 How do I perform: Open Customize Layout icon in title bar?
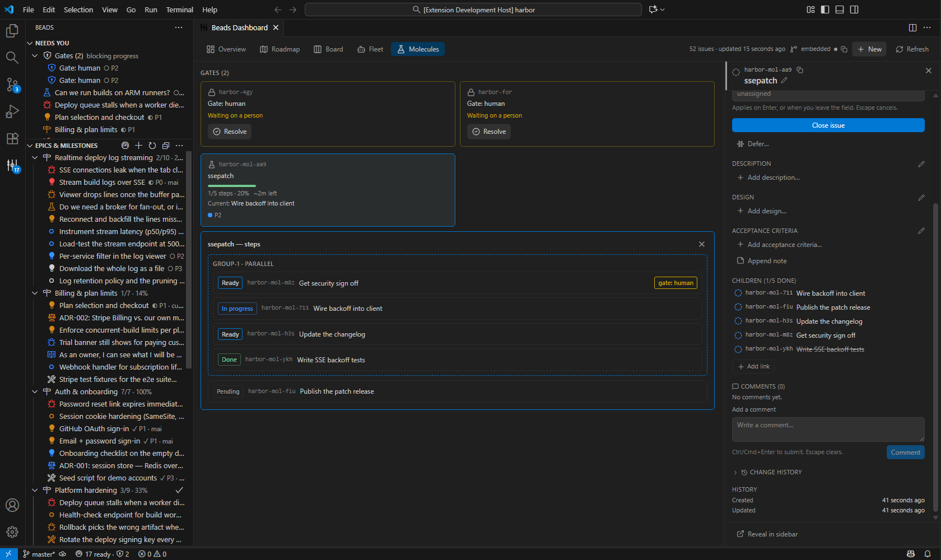[810, 10]
